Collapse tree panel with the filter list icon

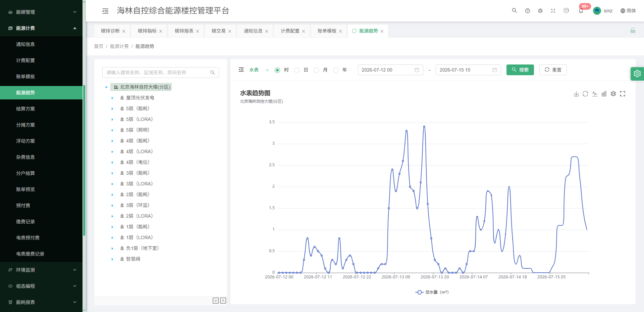click(241, 70)
